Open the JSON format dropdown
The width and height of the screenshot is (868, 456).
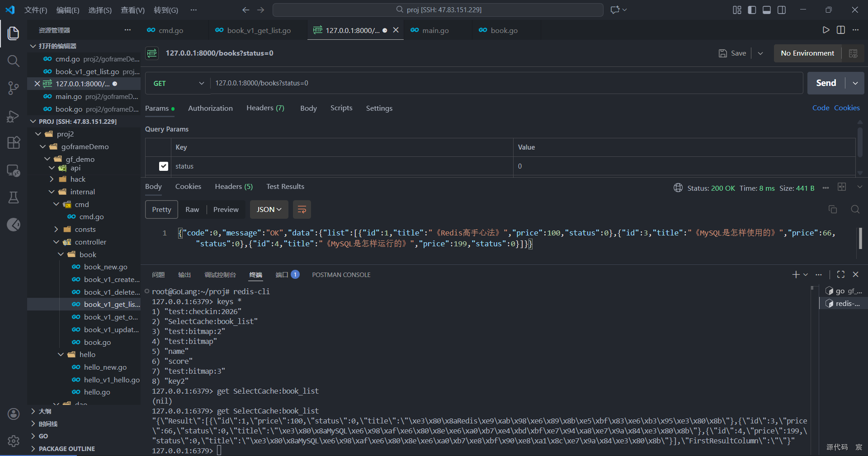[x=269, y=209]
